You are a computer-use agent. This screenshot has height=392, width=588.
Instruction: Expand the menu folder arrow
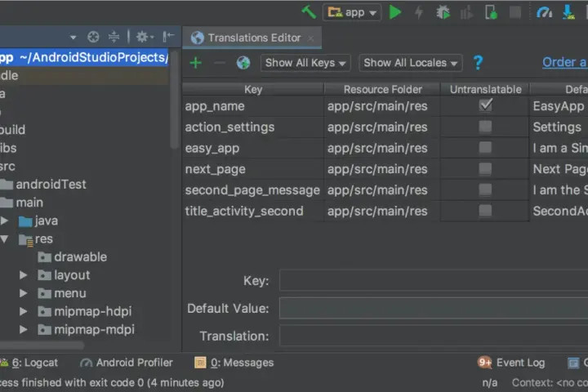point(23,293)
